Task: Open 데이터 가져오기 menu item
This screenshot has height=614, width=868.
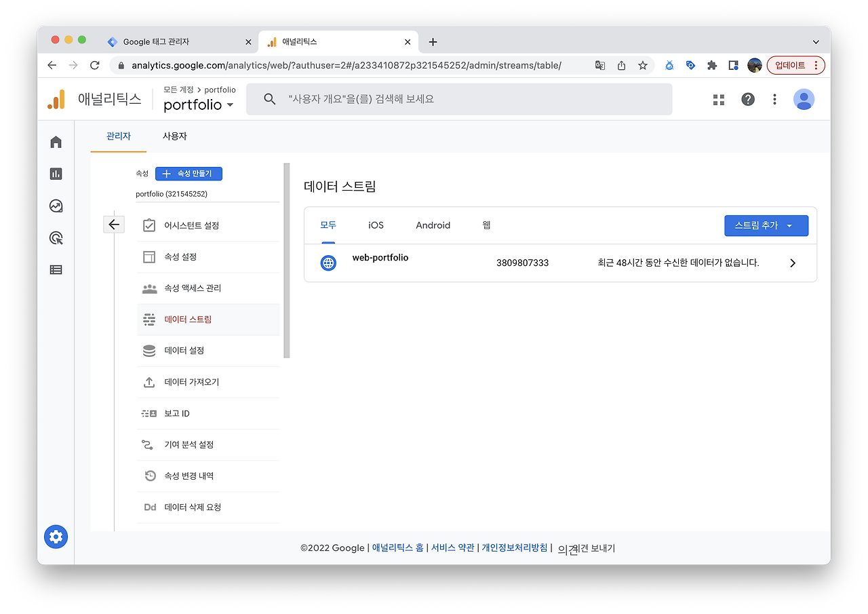Action: (x=208, y=382)
